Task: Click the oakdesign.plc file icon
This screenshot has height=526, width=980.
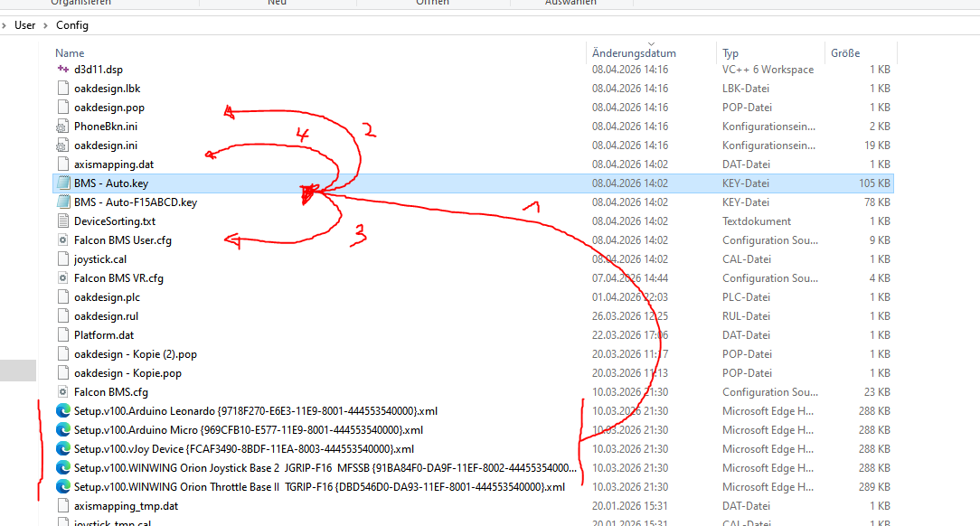Action: 62,296
